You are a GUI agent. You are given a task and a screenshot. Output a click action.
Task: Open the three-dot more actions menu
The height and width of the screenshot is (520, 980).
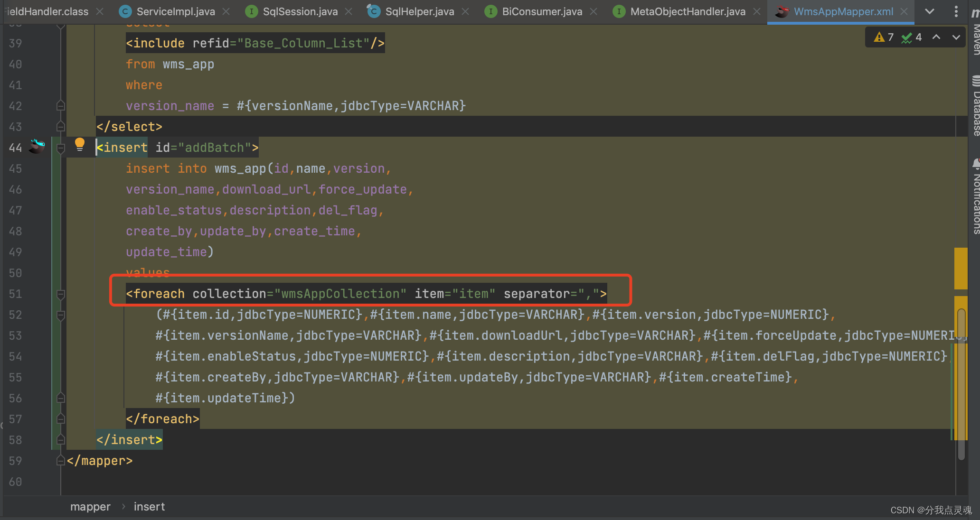pyautogui.click(x=956, y=11)
